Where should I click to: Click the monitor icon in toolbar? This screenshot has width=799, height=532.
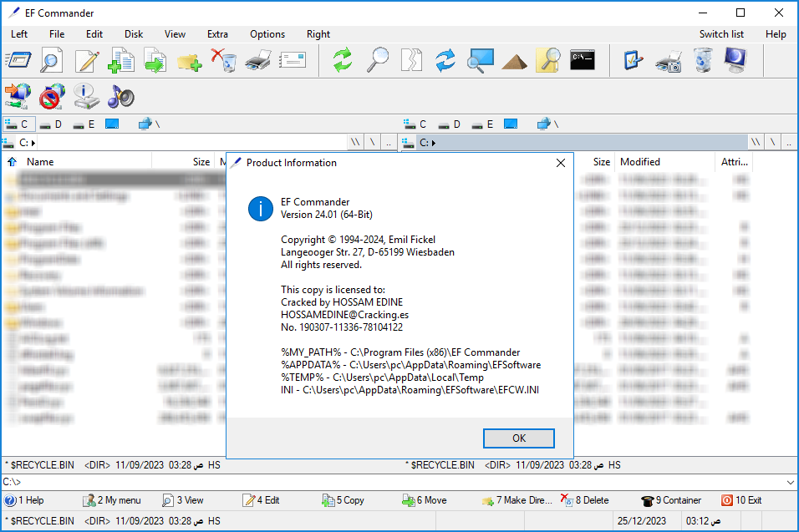pyautogui.click(x=735, y=61)
